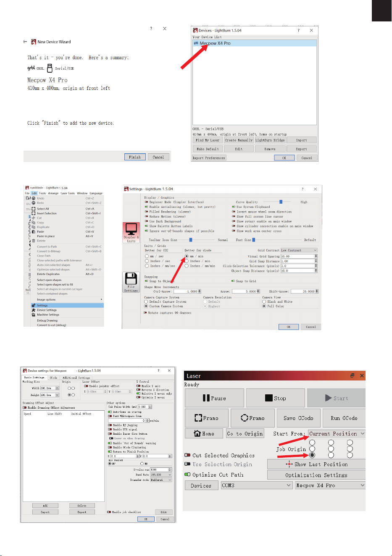Toggle Optimize Cut Path switch

(187, 475)
